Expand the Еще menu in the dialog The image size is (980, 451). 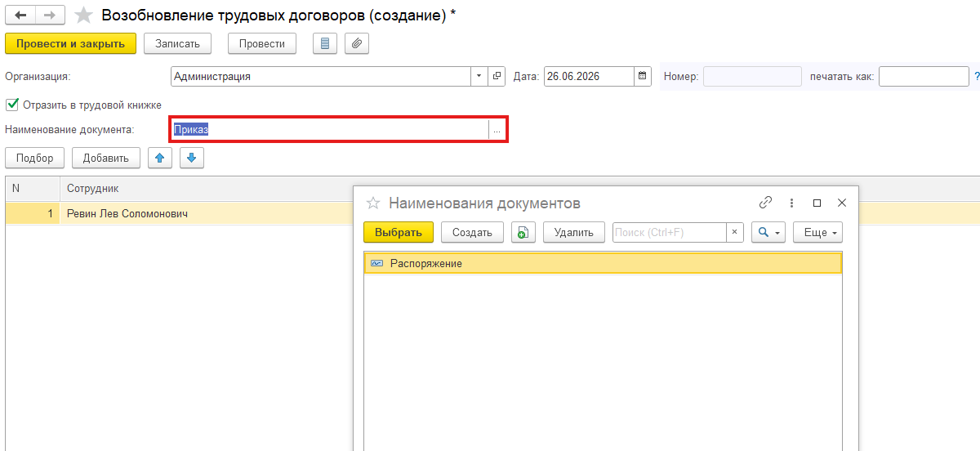[x=817, y=232]
